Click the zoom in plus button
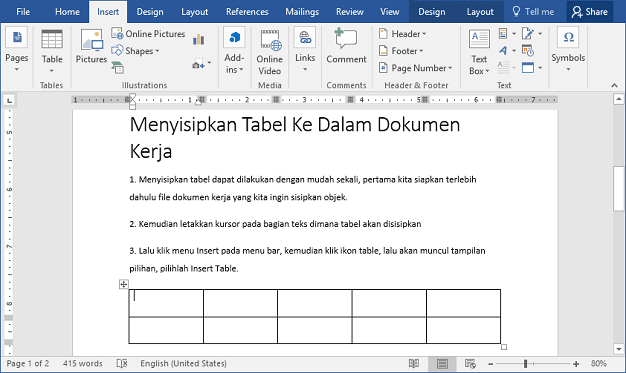The height and width of the screenshot is (373, 626). pyautogui.click(x=576, y=364)
